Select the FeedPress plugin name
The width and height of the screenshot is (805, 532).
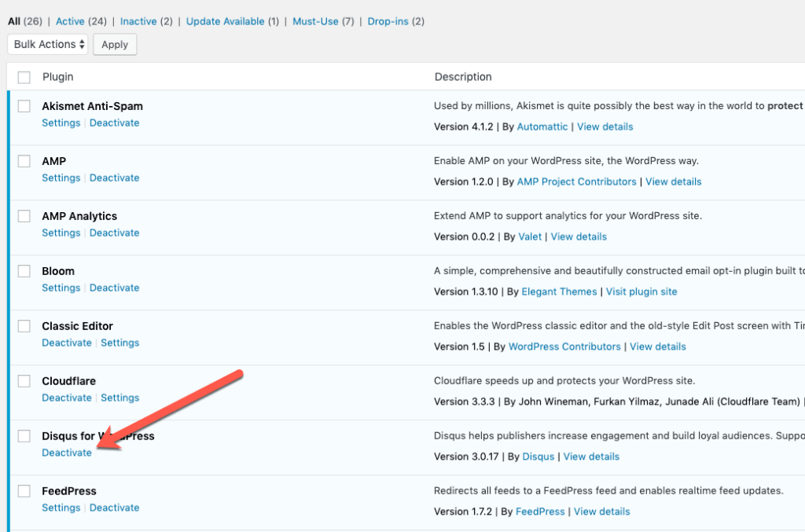(69, 491)
